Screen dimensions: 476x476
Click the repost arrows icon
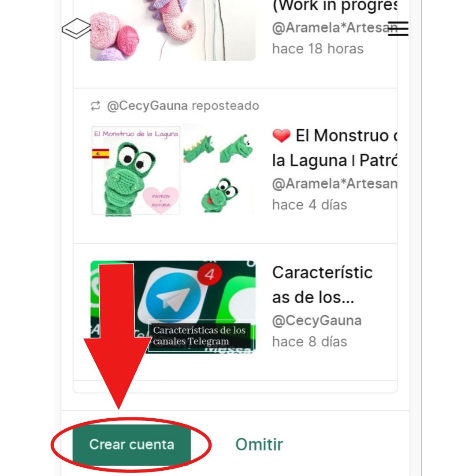click(x=95, y=106)
